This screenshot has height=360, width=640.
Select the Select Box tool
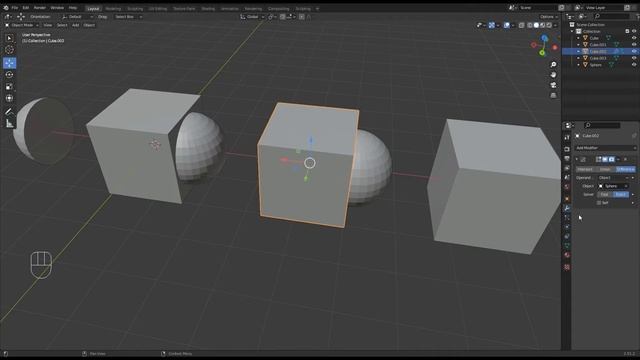[9, 38]
